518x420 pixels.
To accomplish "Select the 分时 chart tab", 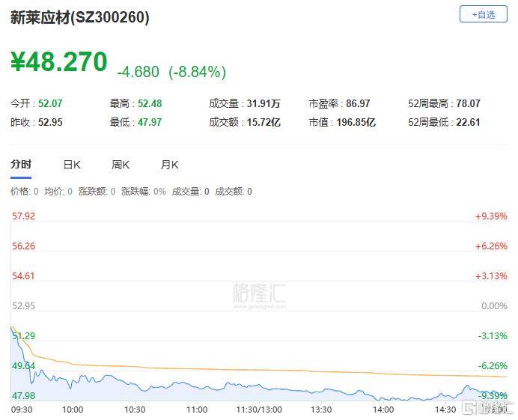I will (21, 164).
